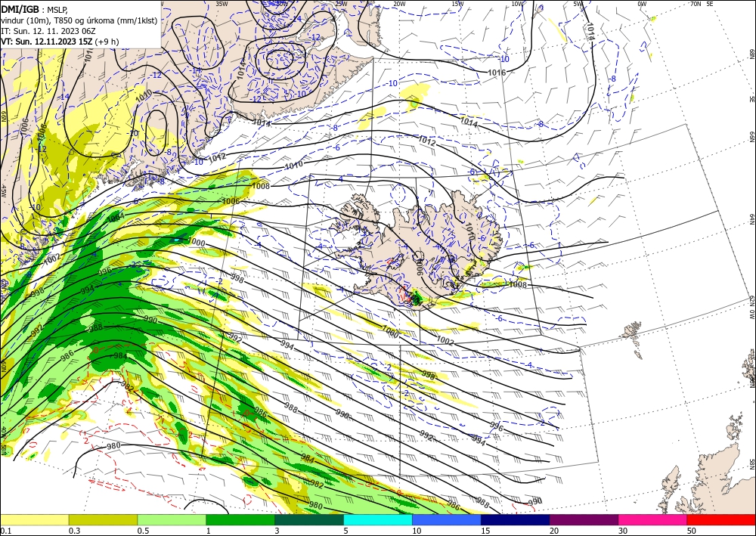Click the '0.5' legend value

[x=143, y=531]
